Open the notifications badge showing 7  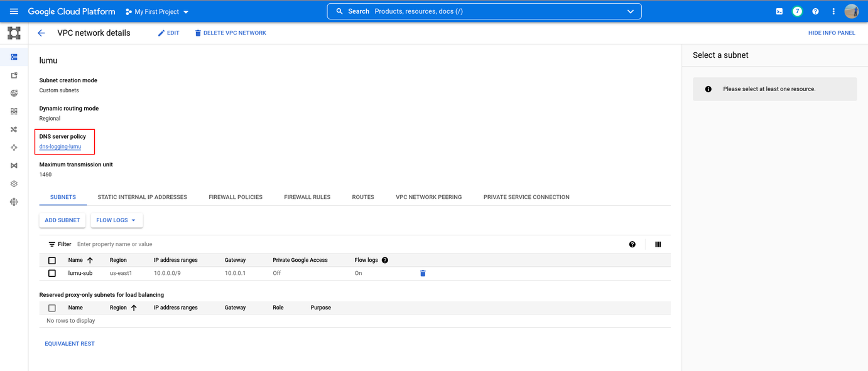(x=797, y=11)
